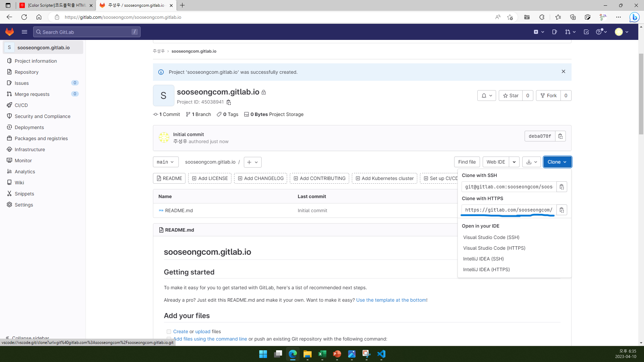This screenshot has width=644, height=362.
Task: Focus the Search GitLab input field
Action: pyautogui.click(x=87, y=32)
